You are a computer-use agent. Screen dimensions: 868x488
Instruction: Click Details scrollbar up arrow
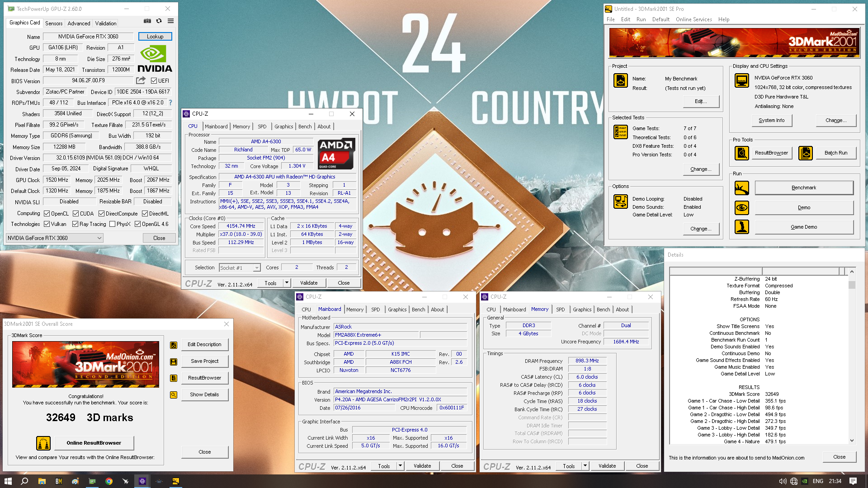(852, 272)
